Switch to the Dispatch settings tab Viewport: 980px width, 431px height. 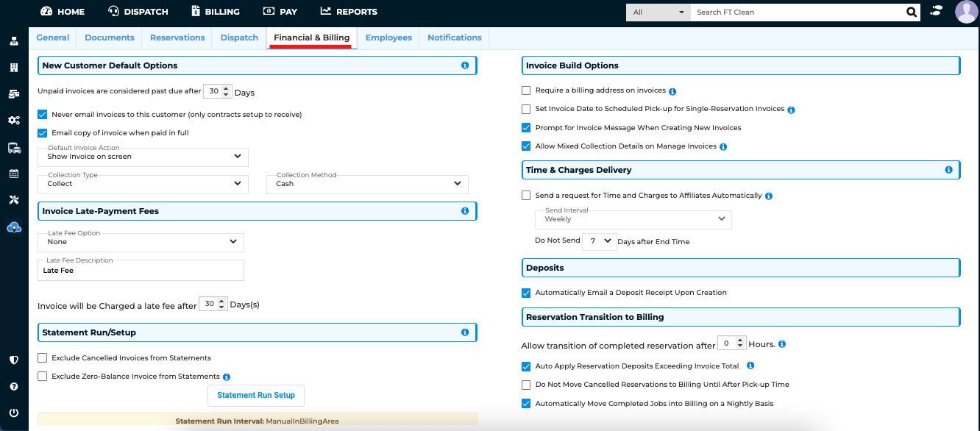coord(239,38)
